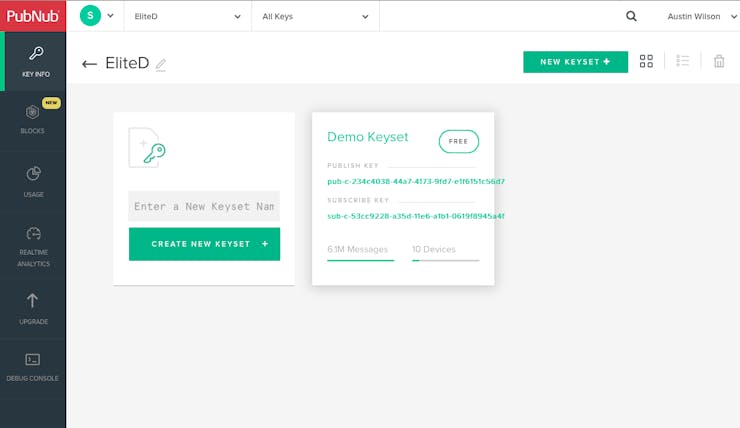The height and width of the screenshot is (428, 740).
Task: Click the PubNub logo
Action: pos(33,16)
